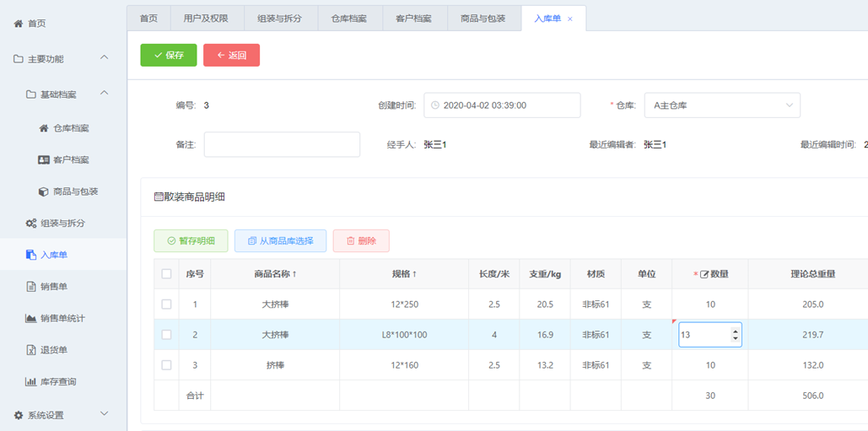
Task: Click the folder icon next to 基础档案
Action: pos(31,94)
